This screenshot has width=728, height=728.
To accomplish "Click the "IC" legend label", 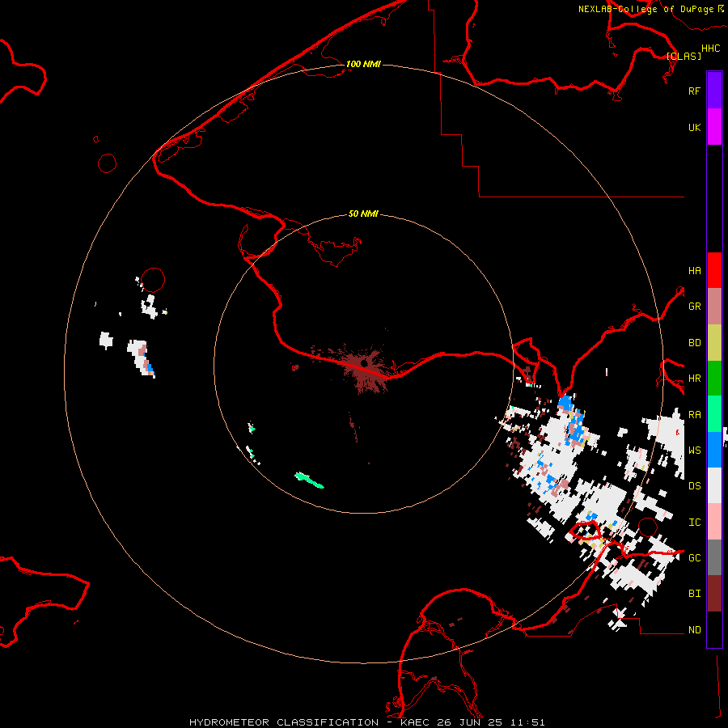I will pyautogui.click(x=694, y=523).
